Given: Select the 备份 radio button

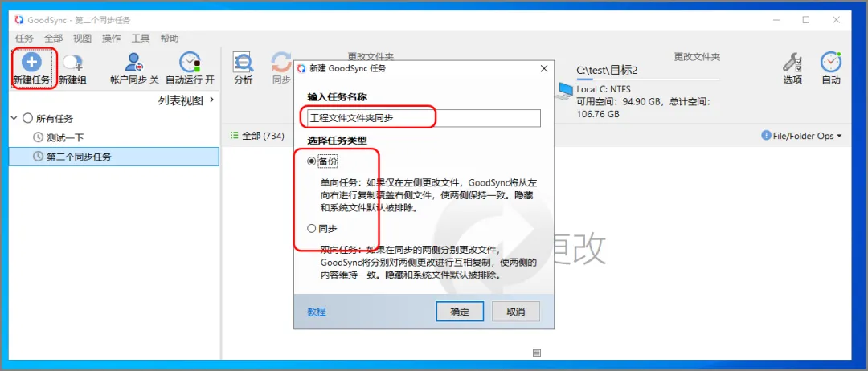Looking at the screenshot, I should pyautogui.click(x=312, y=161).
